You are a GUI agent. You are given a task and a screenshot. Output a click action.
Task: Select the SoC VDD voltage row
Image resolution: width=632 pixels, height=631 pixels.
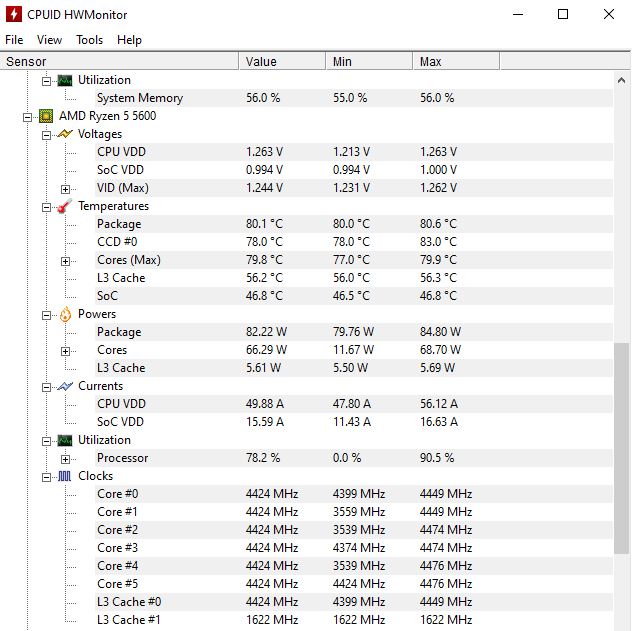[354, 170]
